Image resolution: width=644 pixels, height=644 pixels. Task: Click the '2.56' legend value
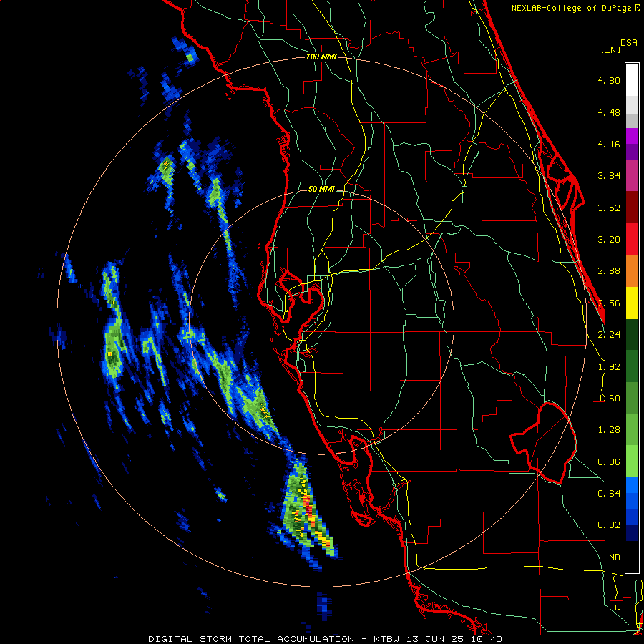(x=609, y=303)
